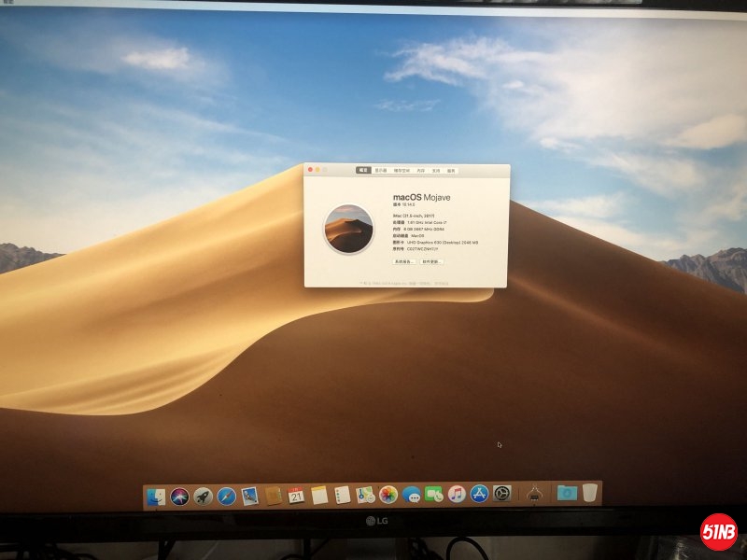This screenshot has width=747, height=560.
Task: Open iTunes music icon
Action: [x=457, y=494]
